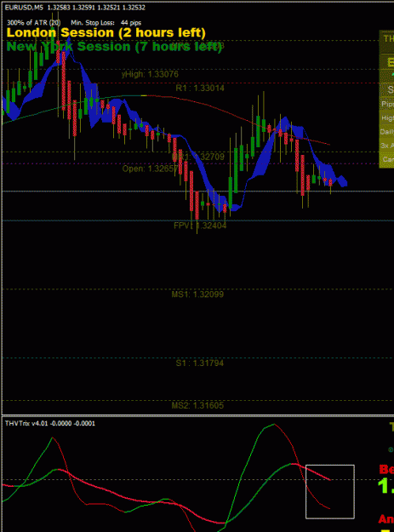Click the '44 pips' stop loss value
394x532 pixels.
click(131, 23)
